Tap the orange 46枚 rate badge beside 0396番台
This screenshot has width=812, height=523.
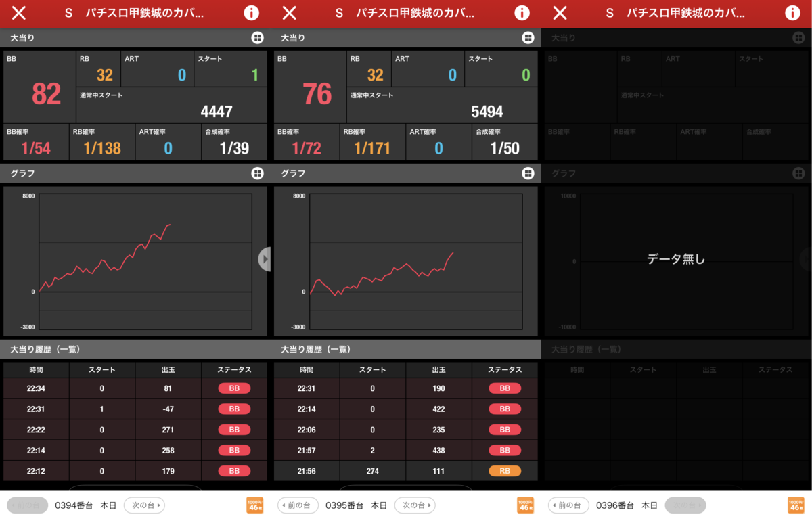796,505
